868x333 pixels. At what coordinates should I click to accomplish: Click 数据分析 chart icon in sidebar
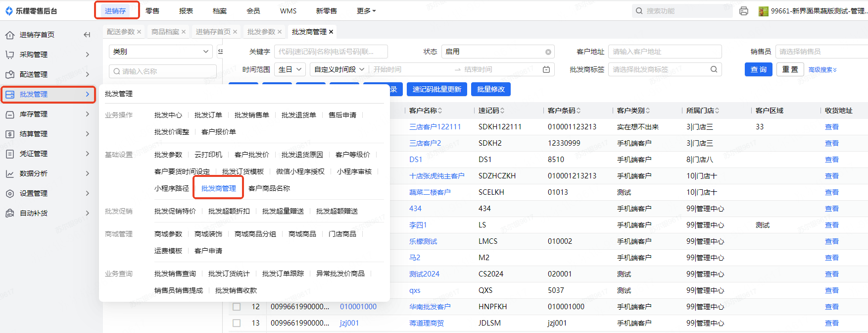(x=10, y=173)
